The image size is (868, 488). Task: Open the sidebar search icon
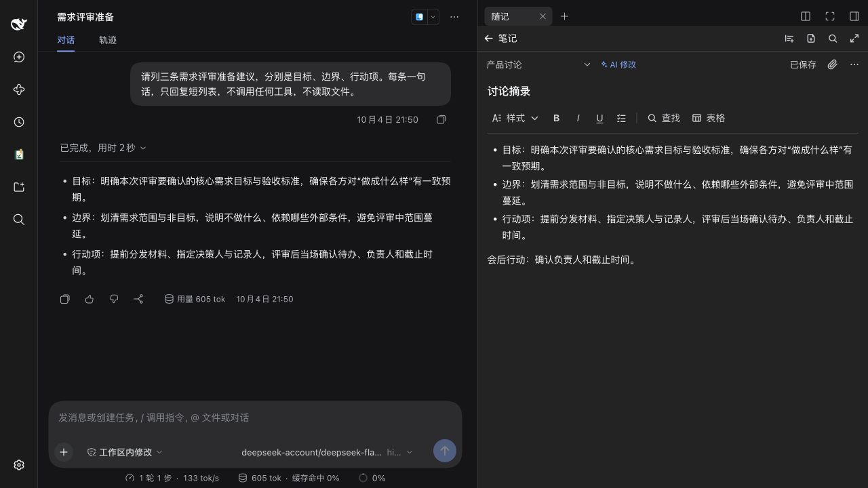(x=19, y=220)
